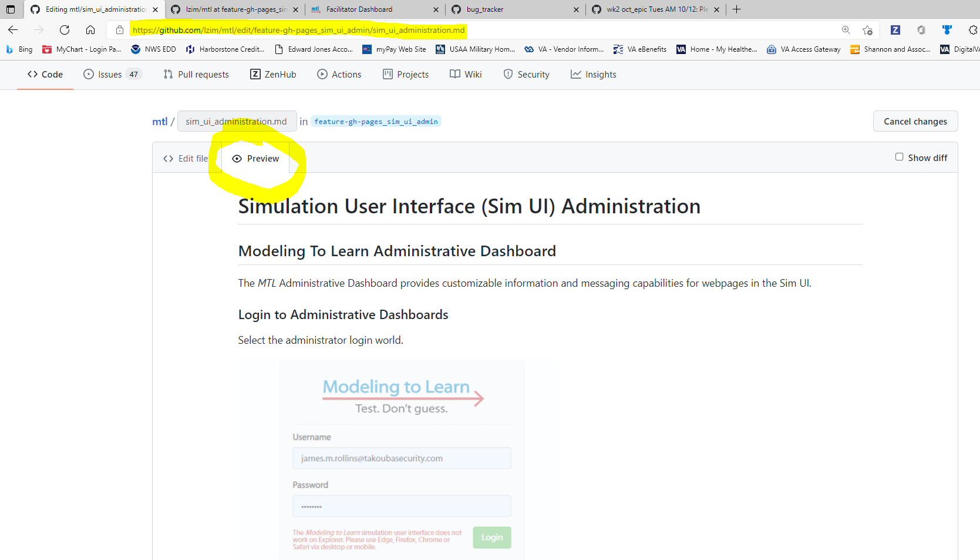Screen dimensions: 980x560
Task: Open the browser home page icon
Action: 90,29
